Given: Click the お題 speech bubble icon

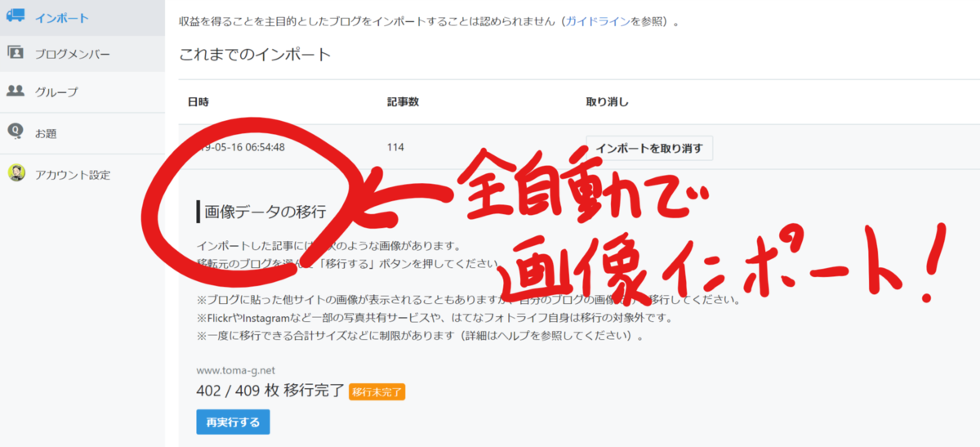Looking at the screenshot, I should (16, 132).
